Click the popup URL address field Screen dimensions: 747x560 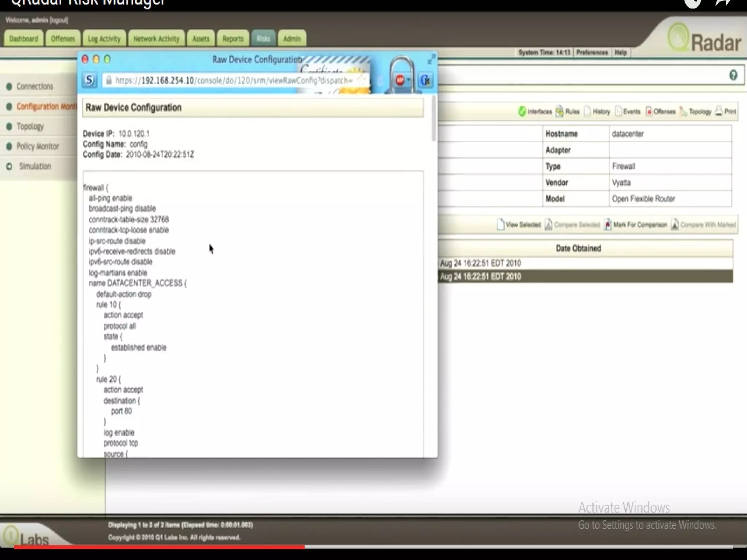point(233,81)
